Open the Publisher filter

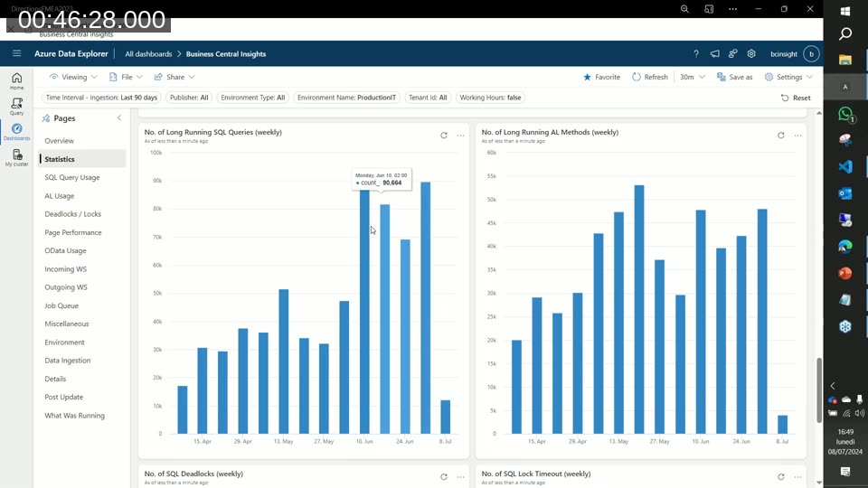click(189, 98)
